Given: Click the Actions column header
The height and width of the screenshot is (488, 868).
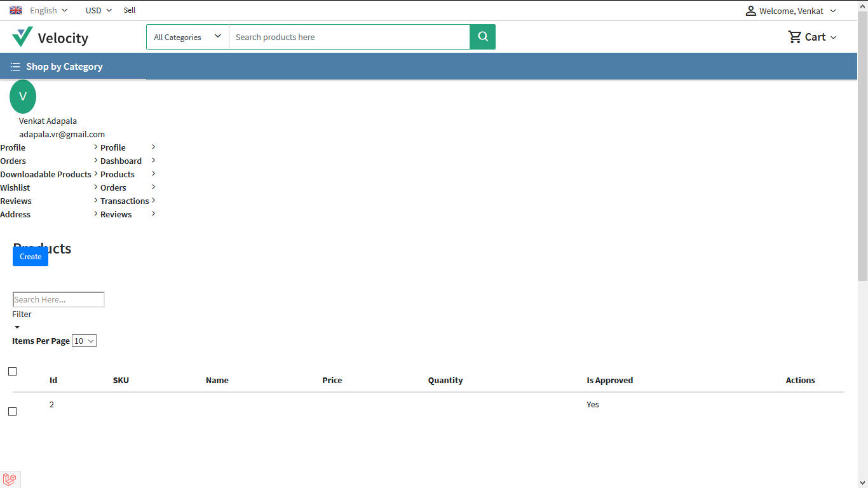Looking at the screenshot, I should (x=800, y=380).
